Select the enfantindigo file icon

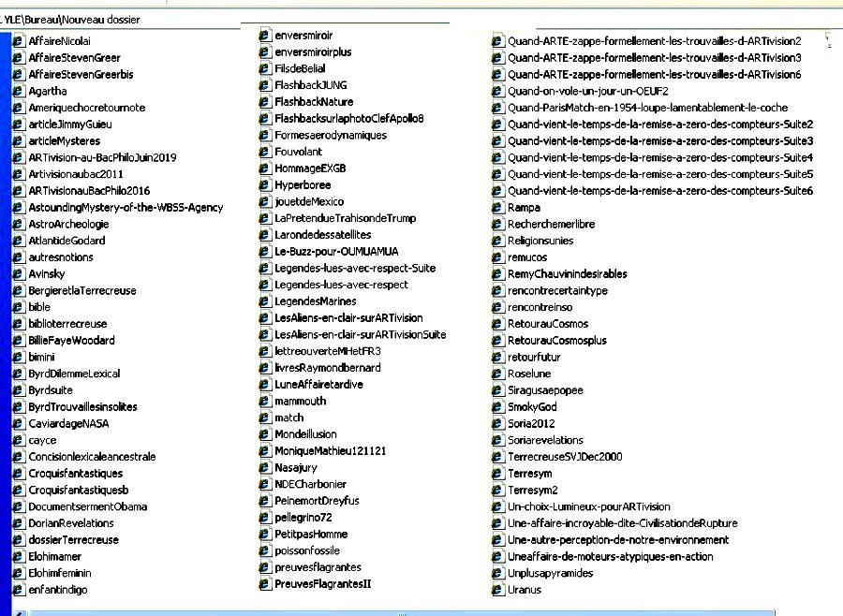click(18, 590)
